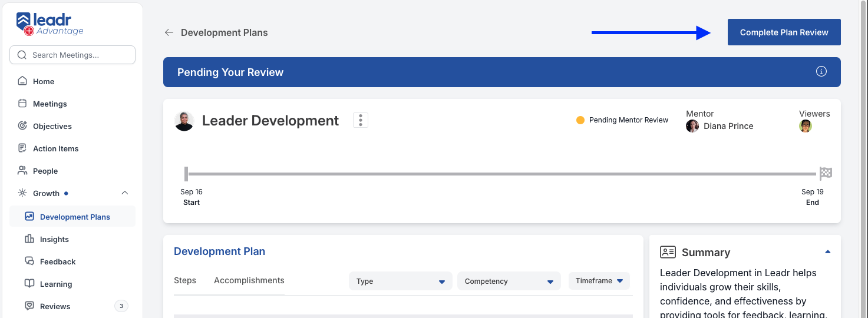The width and height of the screenshot is (868, 318).
Task: Select the Steps tab
Action: pos(185,280)
